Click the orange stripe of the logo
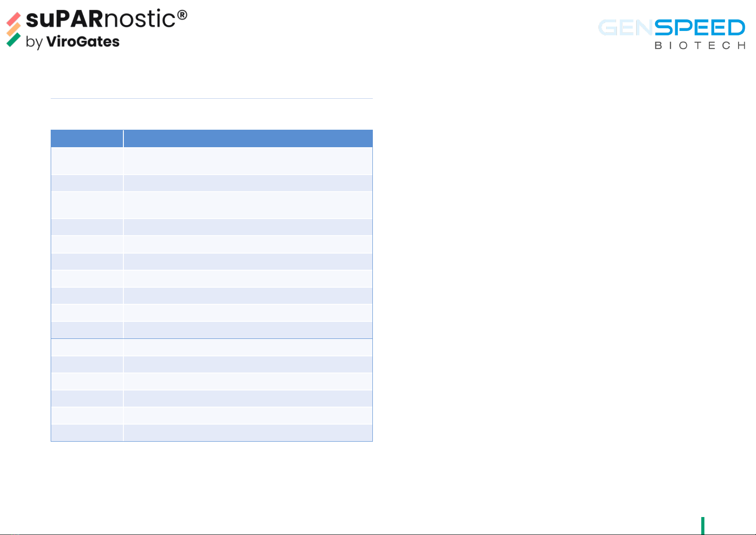This screenshot has height=535, width=756. tap(13, 30)
